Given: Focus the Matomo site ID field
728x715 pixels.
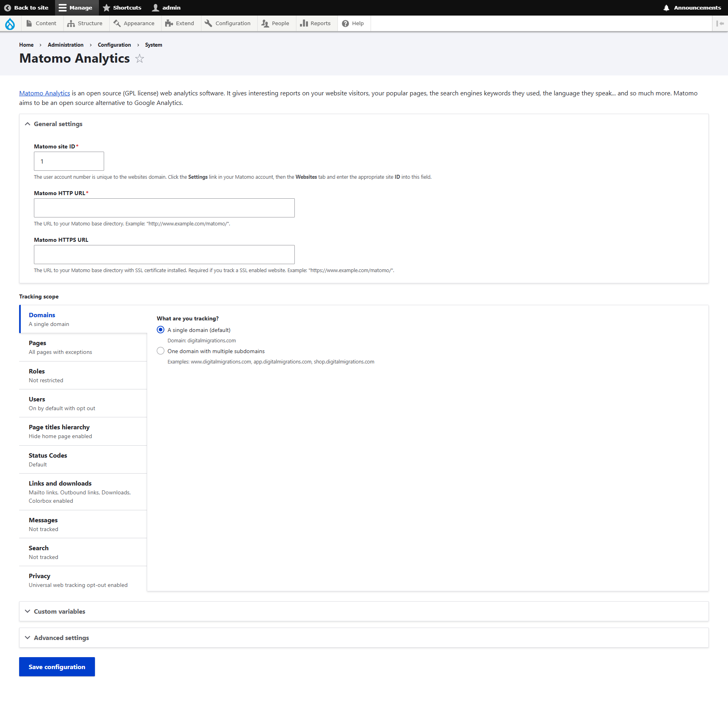Looking at the screenshot, I should (x=69, y=161).
